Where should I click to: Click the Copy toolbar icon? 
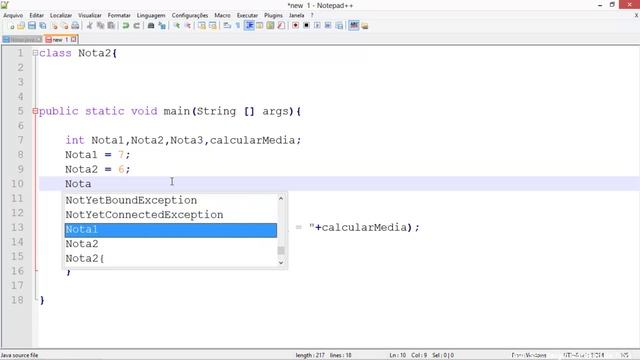(x=100, y=26)
